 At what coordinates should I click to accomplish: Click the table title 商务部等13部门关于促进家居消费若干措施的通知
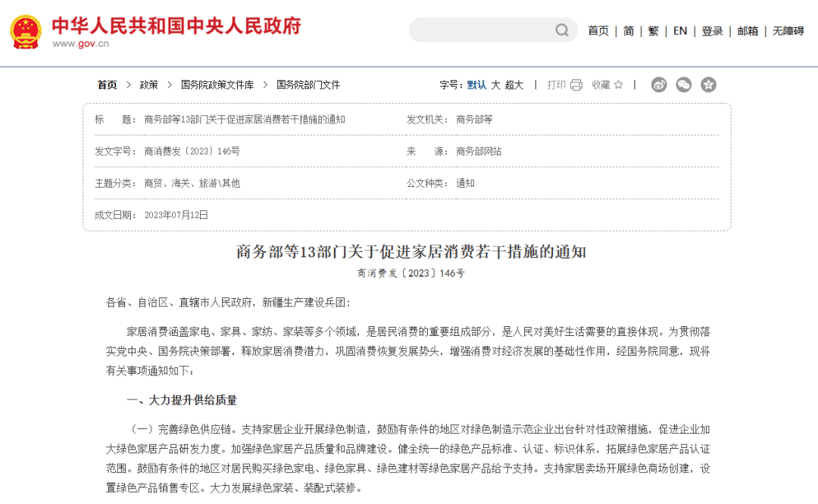pos(245,120)
